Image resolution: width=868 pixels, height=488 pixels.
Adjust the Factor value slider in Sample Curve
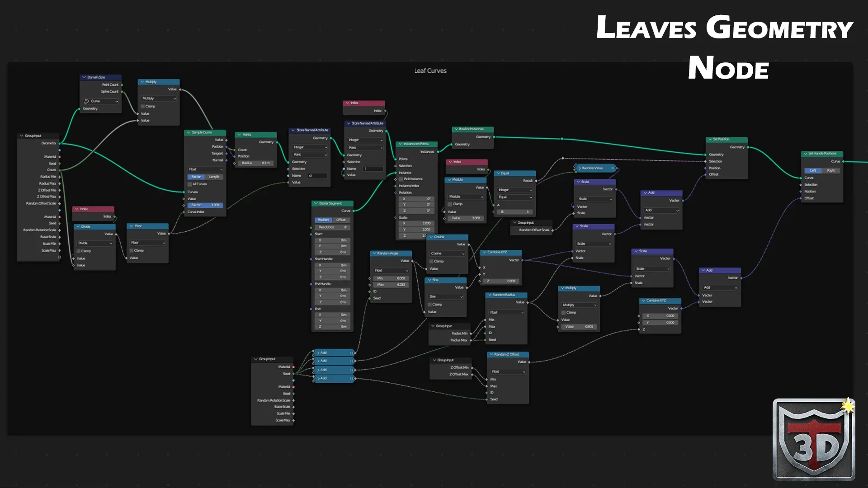(x=206, y=205)
